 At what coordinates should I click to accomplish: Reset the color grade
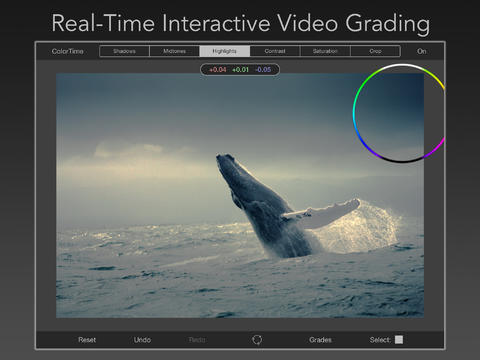coord(87,340)
